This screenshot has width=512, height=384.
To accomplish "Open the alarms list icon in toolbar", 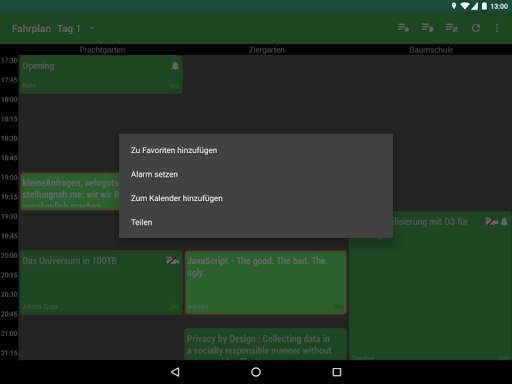I will [427, 28].
